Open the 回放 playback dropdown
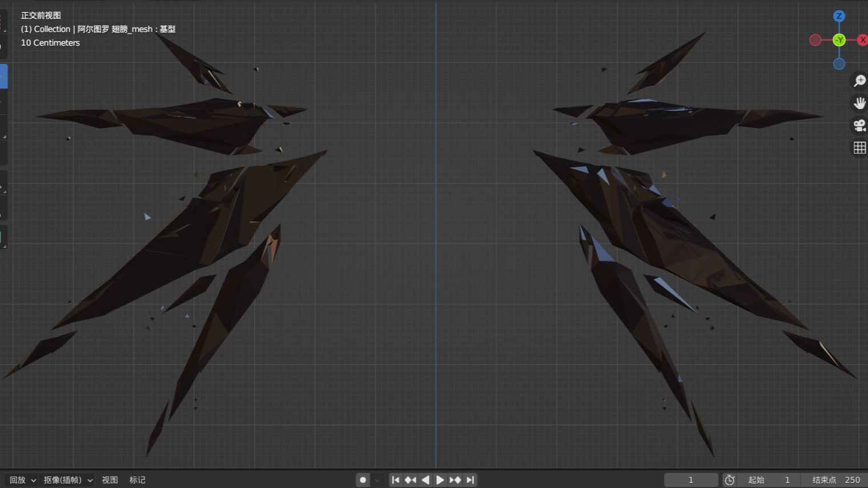This screenshot has height=488, width=868. pos(22,480)
